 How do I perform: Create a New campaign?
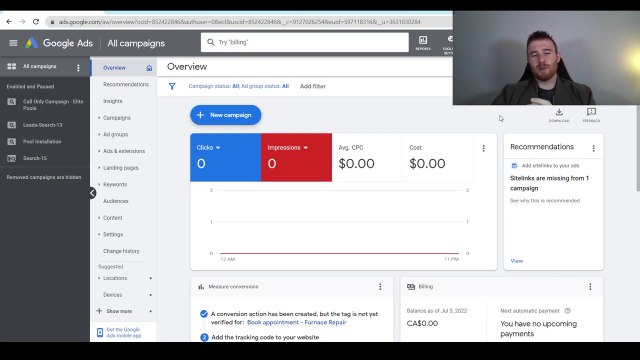tap(225, 115)
